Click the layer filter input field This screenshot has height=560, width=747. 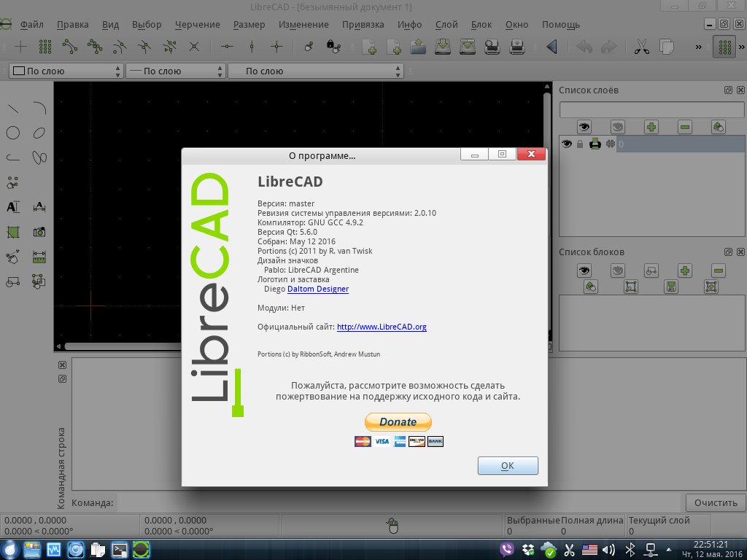(x=651, y=109)
